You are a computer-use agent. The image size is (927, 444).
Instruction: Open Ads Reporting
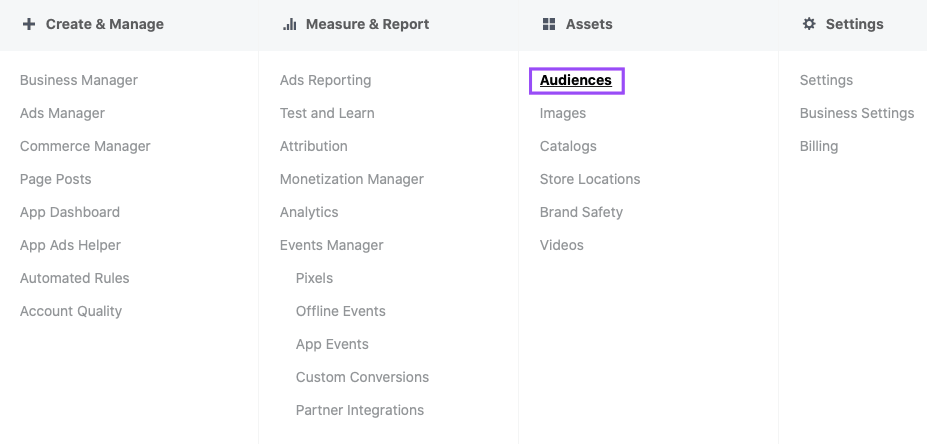(325, 80)
